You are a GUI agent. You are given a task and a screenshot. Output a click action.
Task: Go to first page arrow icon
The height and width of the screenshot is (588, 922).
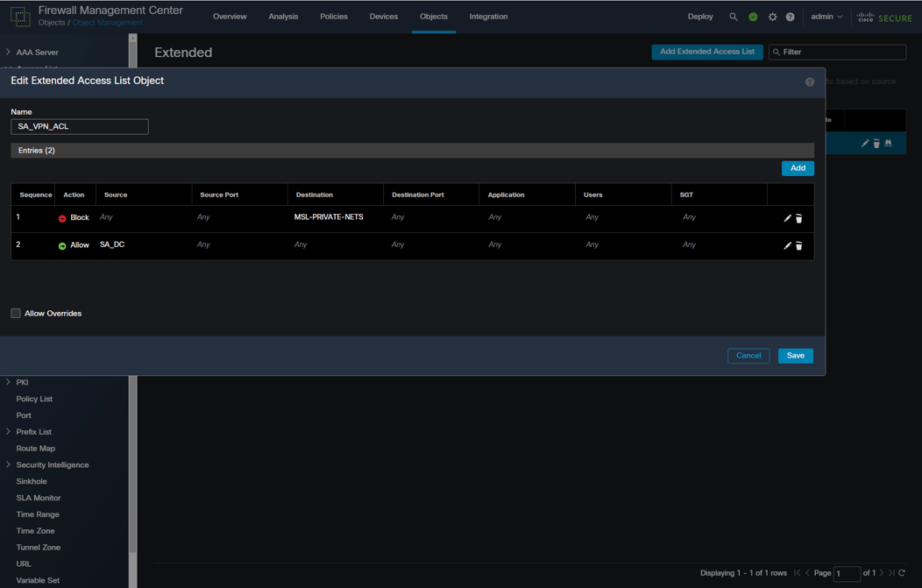click(x=798, y=573)
